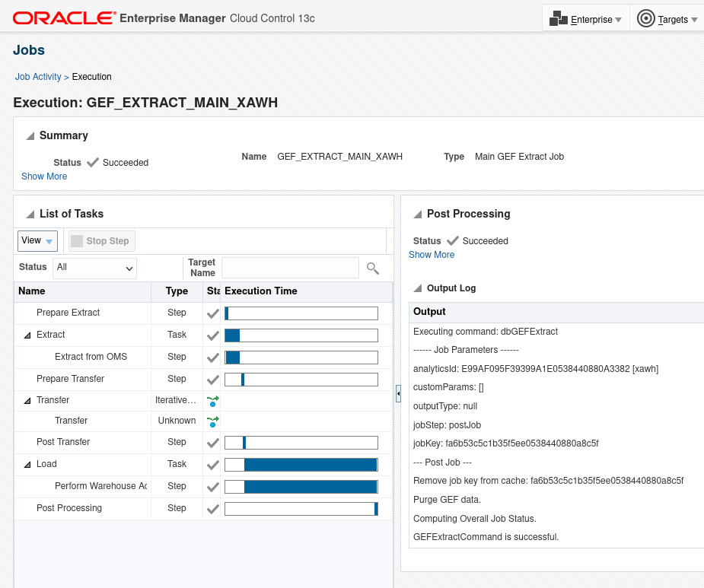The image size is (704, 588).
Task: Collapse the List of Tasks section
Action: click(x=30, y=214)
